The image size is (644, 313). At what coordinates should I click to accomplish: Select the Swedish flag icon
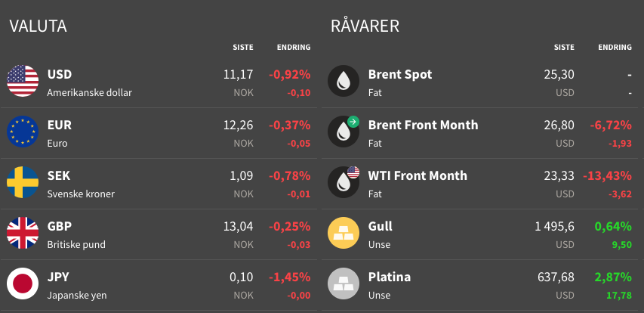[23, 181]
